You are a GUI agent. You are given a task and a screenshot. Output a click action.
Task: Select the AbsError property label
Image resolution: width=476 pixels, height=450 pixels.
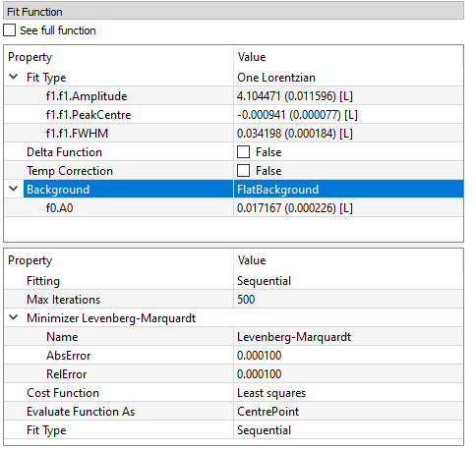pyautogui.click(x=68, y=356)
